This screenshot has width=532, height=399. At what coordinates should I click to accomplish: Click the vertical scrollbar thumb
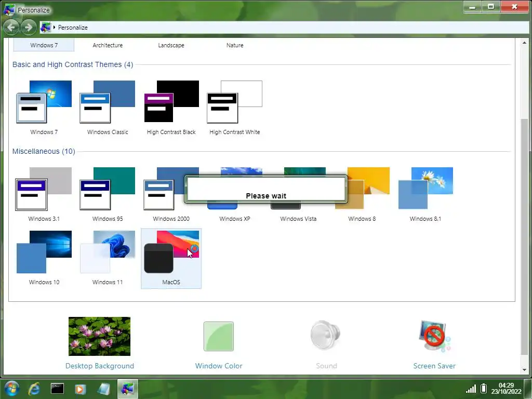point(525,236)
